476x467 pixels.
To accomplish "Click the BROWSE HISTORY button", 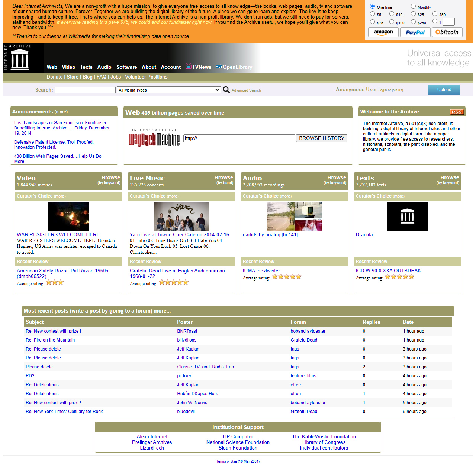I will [x=322, y=138].
